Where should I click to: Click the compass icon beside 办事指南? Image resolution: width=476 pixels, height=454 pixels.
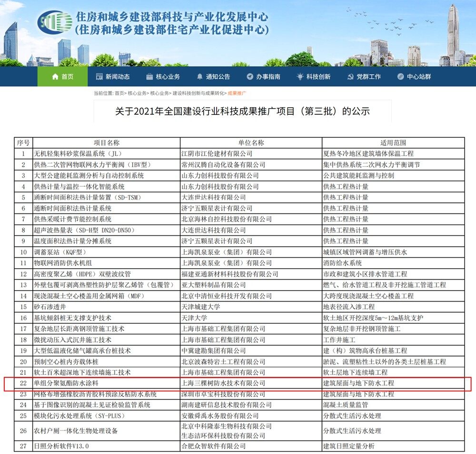(x=249, y=76)
